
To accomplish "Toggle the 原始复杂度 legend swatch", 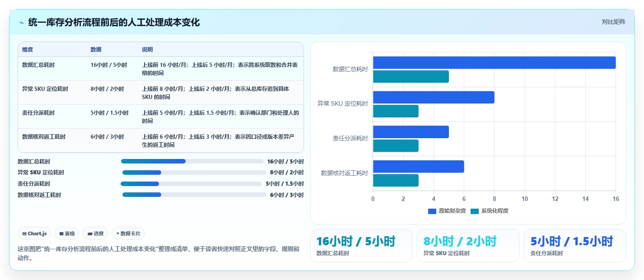I will pyautogui.click(x=432, y=211).
